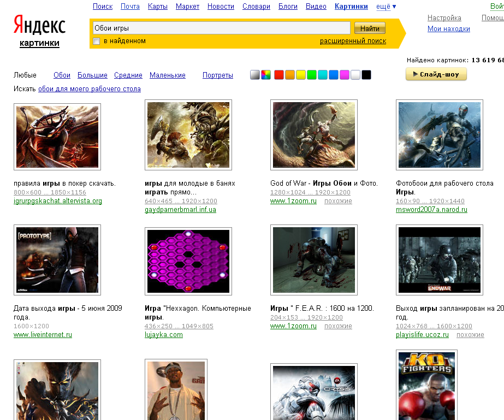Screen dimensions: 504x420
Task: Click size range 1280×1024 ... 1920×1200
Action: coord(310,192)
